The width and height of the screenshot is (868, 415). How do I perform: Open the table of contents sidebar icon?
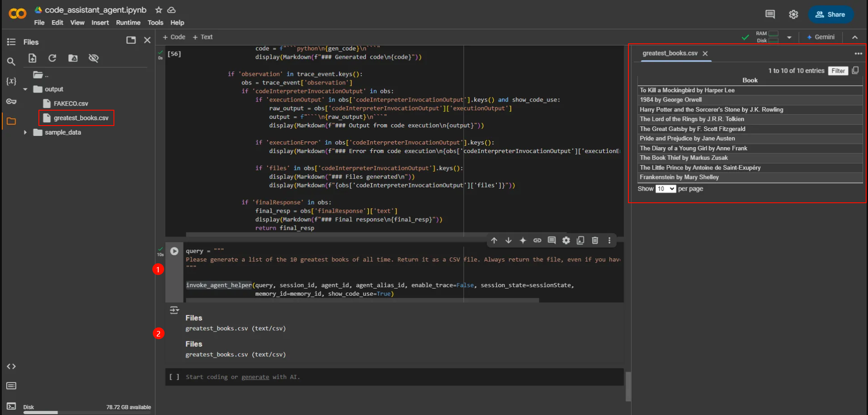11,42
